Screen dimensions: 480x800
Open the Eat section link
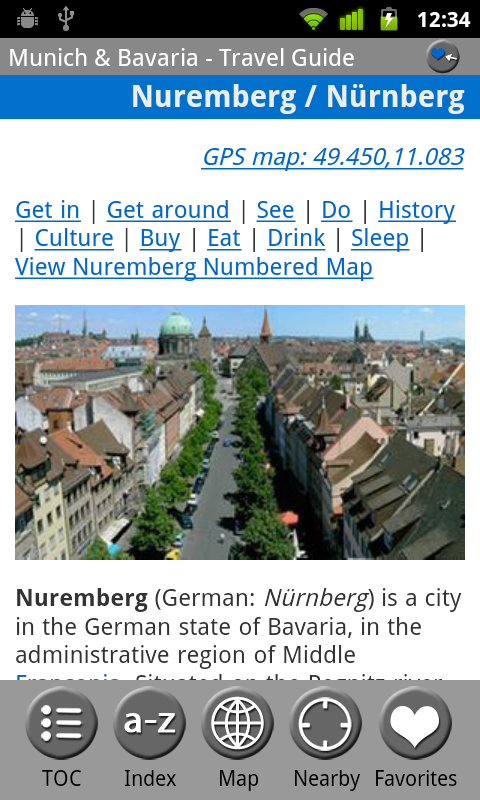224,238
